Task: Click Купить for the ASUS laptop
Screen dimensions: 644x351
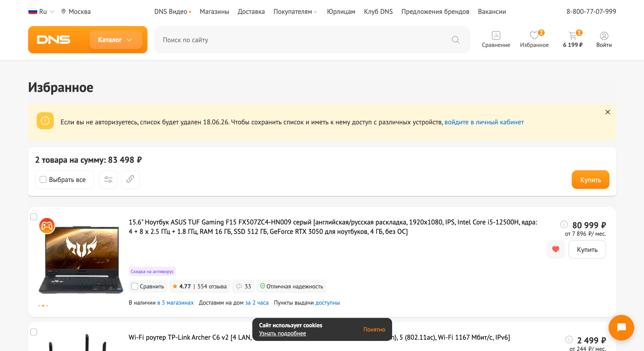Action: [x=587, y=249]
